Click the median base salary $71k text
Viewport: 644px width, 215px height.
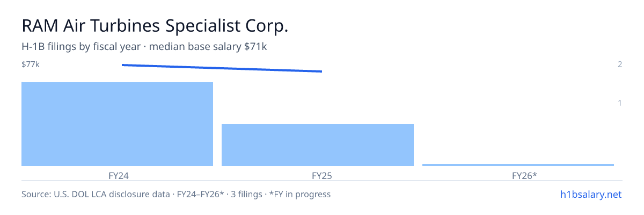pyautogui.click(x=208, y=47)
